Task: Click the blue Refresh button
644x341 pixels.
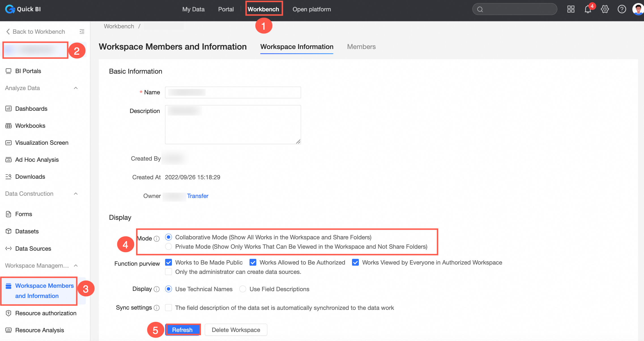Action: tap(183, 330)
